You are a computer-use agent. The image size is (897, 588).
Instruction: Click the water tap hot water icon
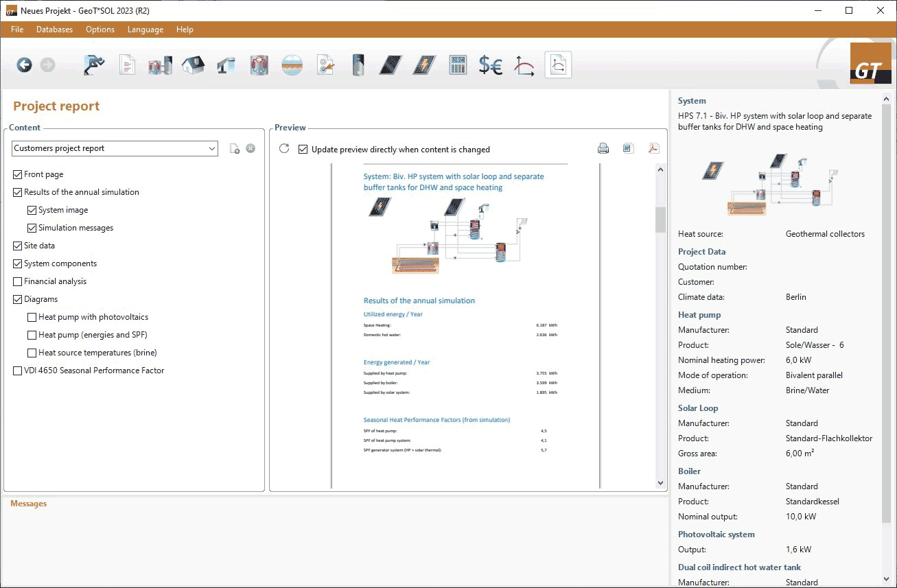[x=226, y=65]
